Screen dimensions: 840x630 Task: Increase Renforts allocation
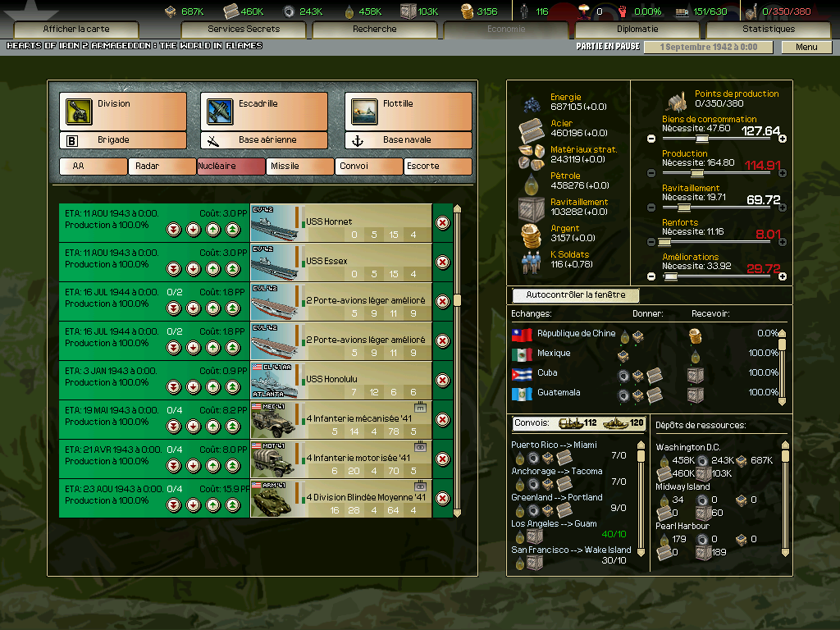(782, 242)
